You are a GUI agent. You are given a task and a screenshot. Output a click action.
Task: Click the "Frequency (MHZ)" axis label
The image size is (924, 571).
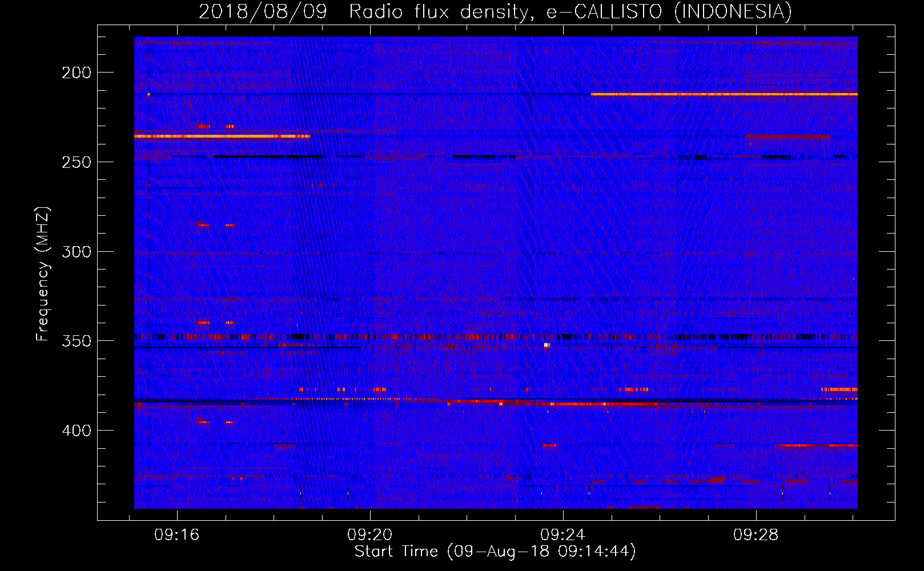pos(43,274)
